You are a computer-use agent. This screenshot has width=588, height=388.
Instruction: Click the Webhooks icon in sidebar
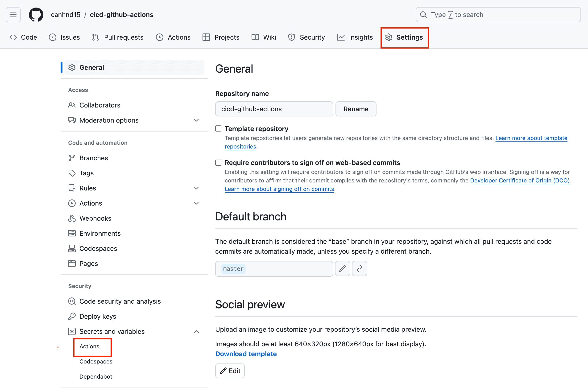72,218
